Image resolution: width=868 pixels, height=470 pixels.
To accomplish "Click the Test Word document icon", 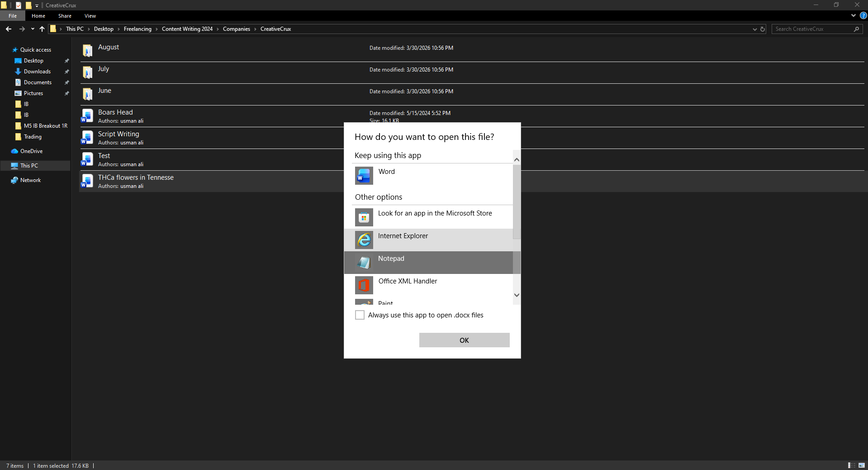I will click(x=87, y=159).
